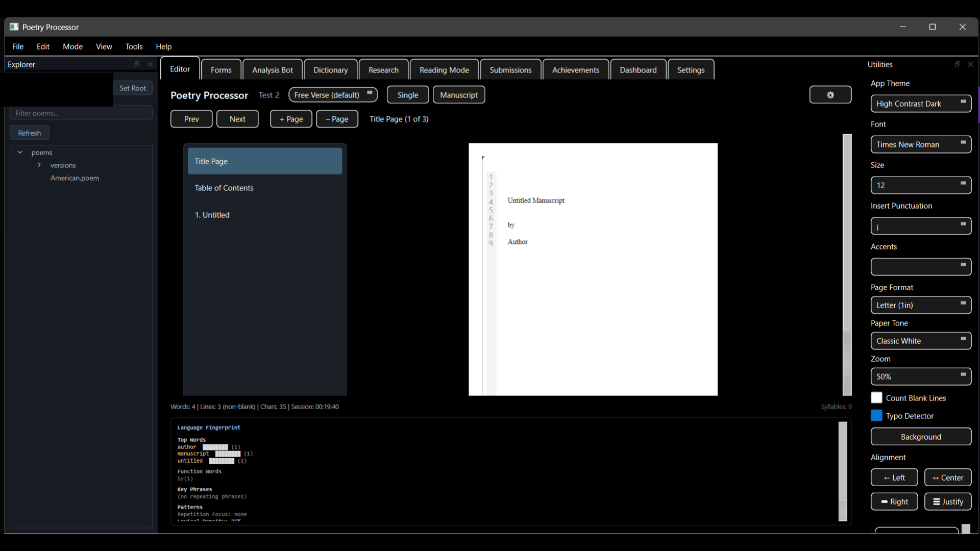Image resolution: width=980 pixels, height=551 pixels.
Task: Switch to Manuscript view mode
Action: [x=458, y=95]
